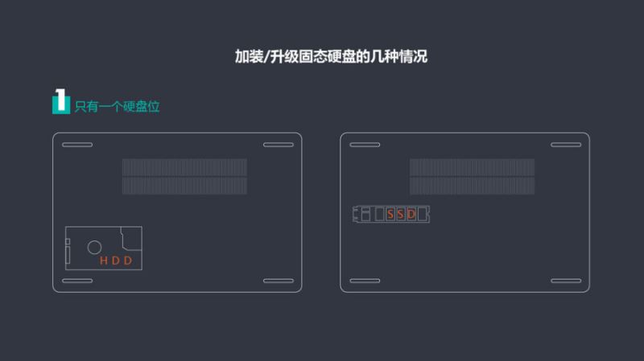Click bottom-right rubber foot of SSD laptop
The height and width of the screenshot is (361, 644).
pyautogui.click(x=566, y=281)
